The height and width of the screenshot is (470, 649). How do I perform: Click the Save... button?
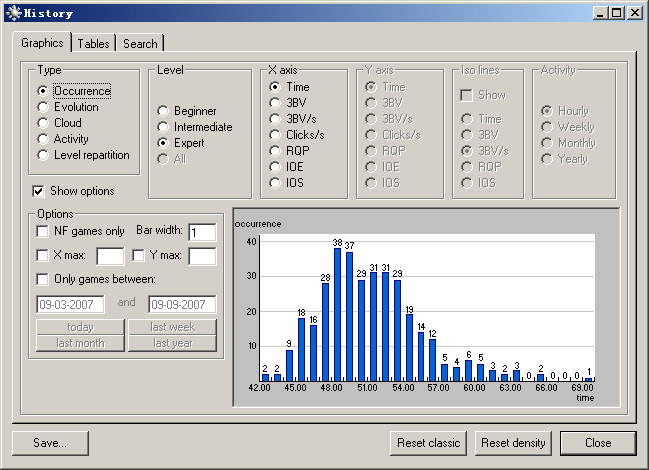[x=50, y=443]
